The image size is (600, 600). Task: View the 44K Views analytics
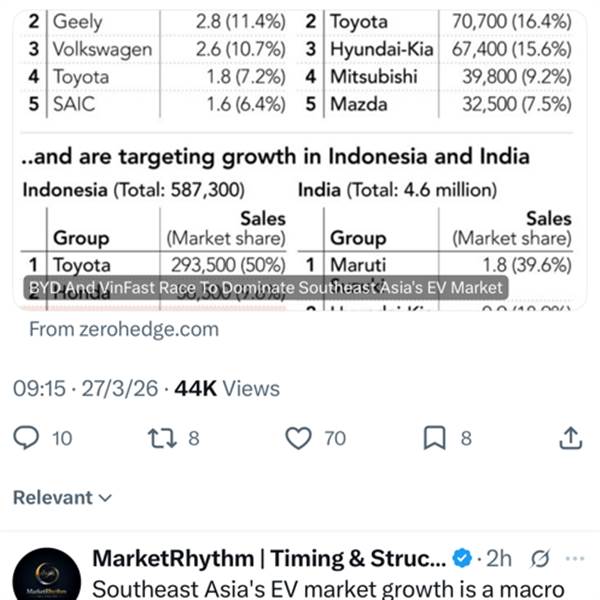(227, 389)
